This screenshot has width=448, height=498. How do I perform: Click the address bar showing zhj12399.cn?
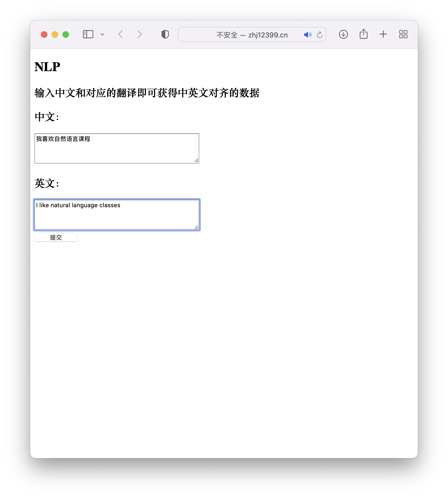coord(252,34)
